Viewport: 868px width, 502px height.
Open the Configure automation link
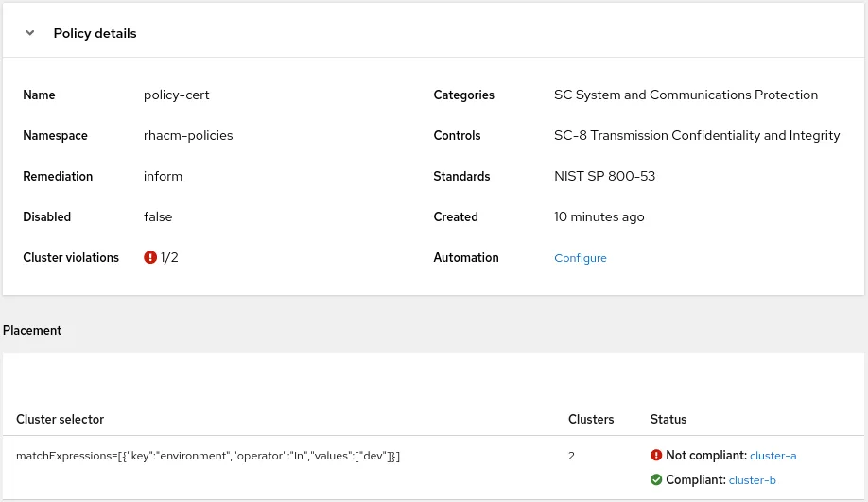(580, 258)
